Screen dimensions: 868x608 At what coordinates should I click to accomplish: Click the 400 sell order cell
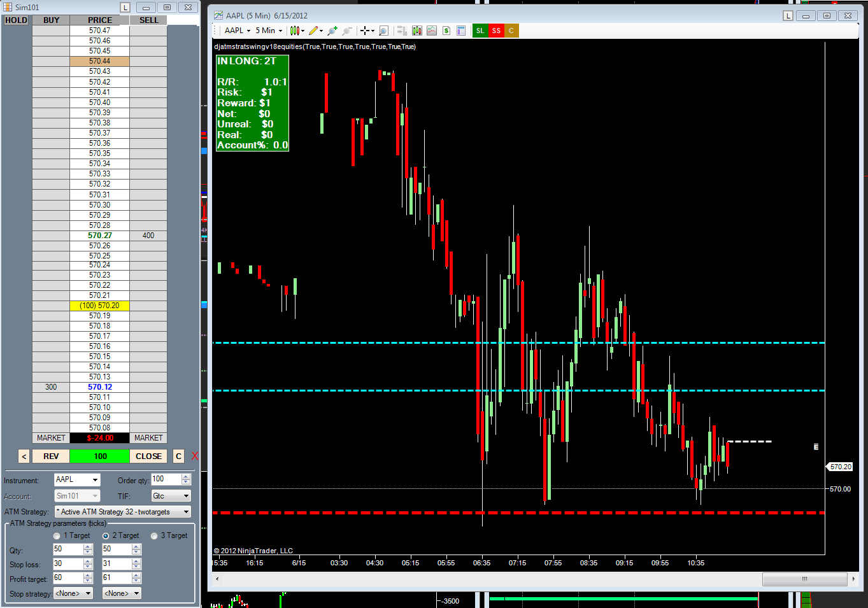pos(148,236)
